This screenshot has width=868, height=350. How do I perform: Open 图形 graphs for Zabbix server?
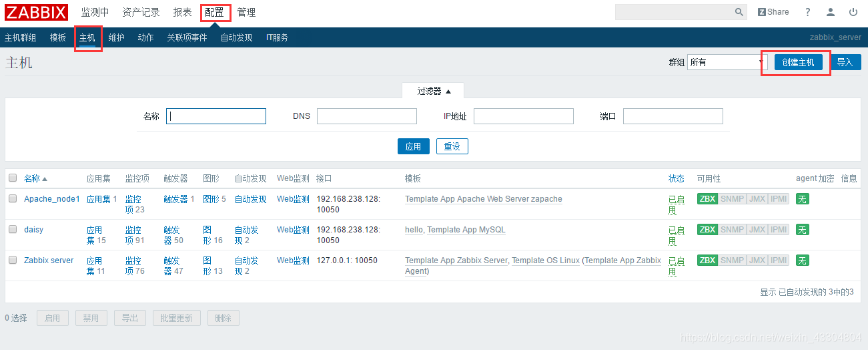(208, 266)
